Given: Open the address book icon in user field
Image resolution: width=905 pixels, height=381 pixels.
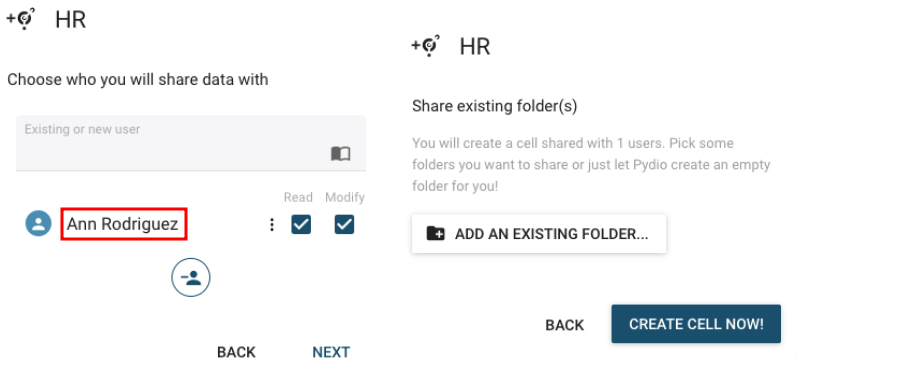Looking at the screenshot, I should [341, 154].
